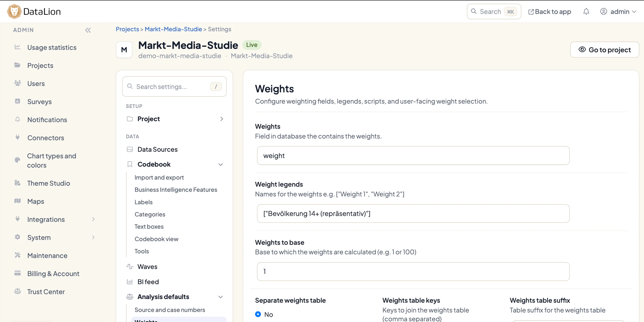Open the admin account dropdown arrow
Image resolution: width=644 pixels, height=322 pixels.
click(634, 12)
